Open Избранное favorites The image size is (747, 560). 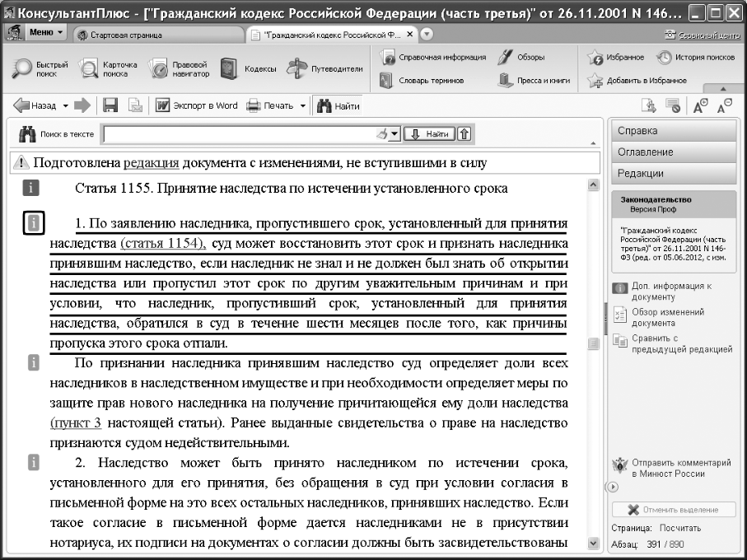coord(615,57)
